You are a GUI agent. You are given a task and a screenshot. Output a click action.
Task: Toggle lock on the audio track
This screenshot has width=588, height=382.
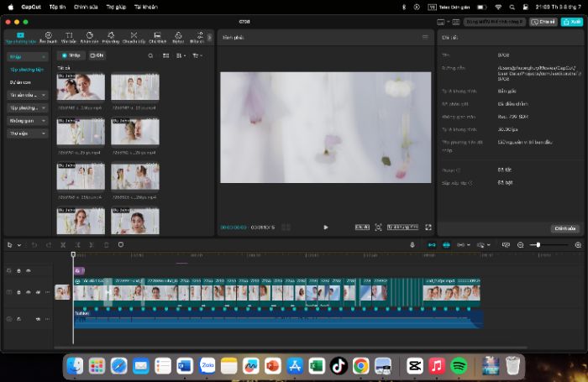tap(18, 319)
